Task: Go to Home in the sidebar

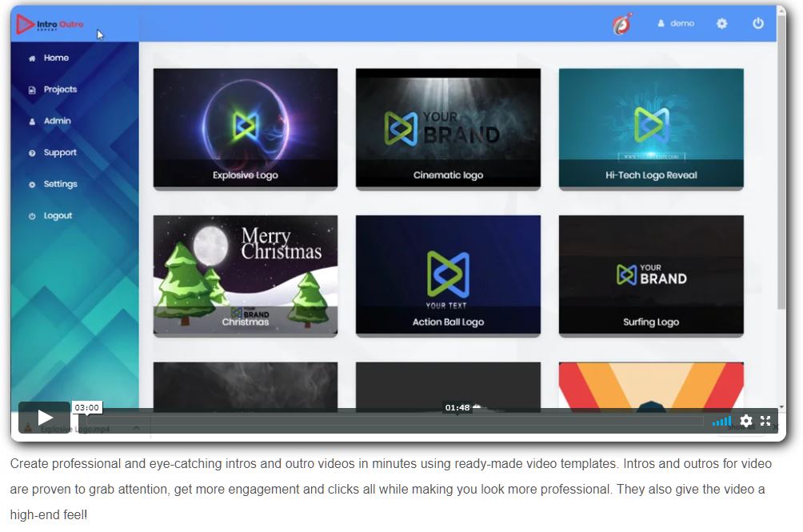Action: pos(55,58)
